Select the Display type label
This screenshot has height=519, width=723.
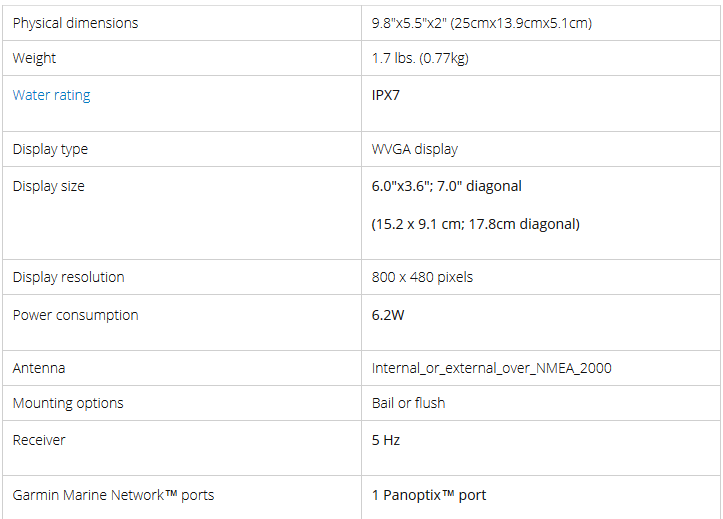pyautogui.click(x=50, y=149)
